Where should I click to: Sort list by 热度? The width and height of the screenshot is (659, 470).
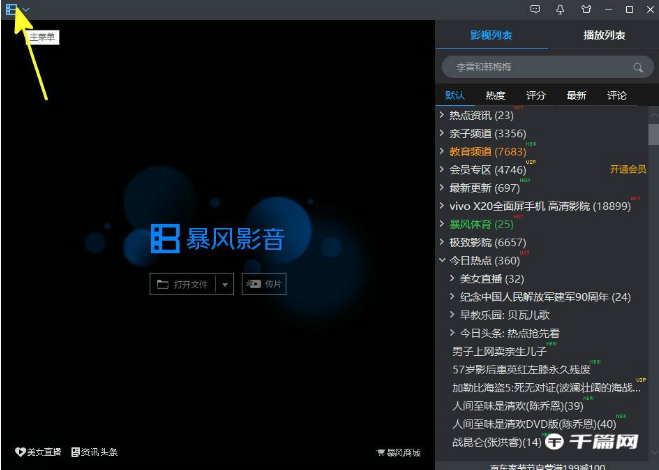[495, 95]
